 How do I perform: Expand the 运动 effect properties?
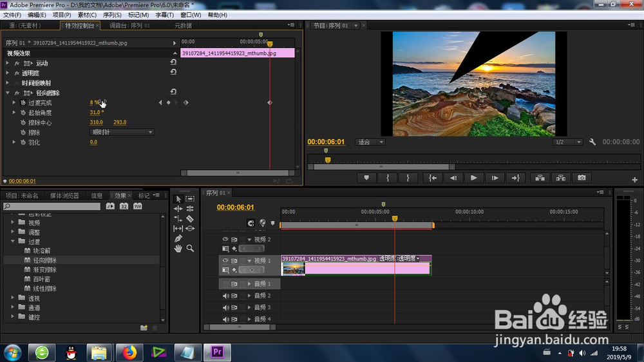click(7, 63)
